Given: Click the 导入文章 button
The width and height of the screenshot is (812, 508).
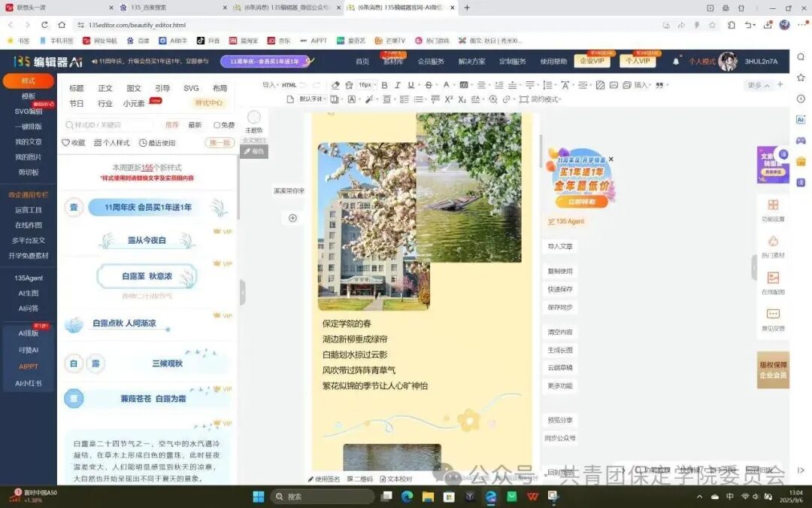Looking at the screenshot, I should [560, 246].
